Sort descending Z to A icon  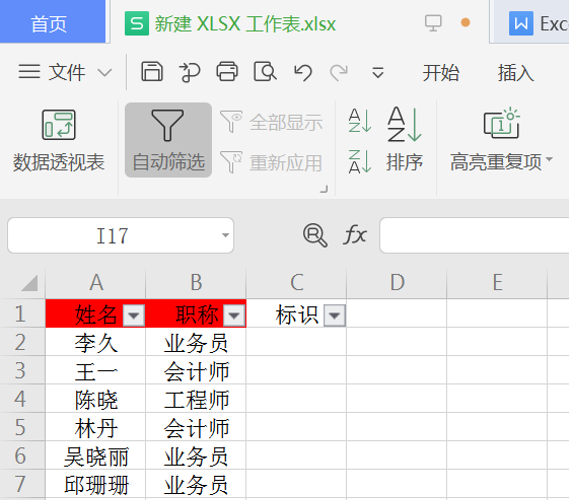pyautogui.click(x=360, y=161)
